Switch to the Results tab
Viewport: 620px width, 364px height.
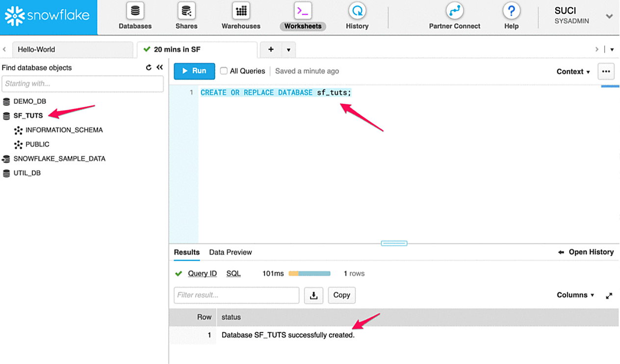pos(187,252)
